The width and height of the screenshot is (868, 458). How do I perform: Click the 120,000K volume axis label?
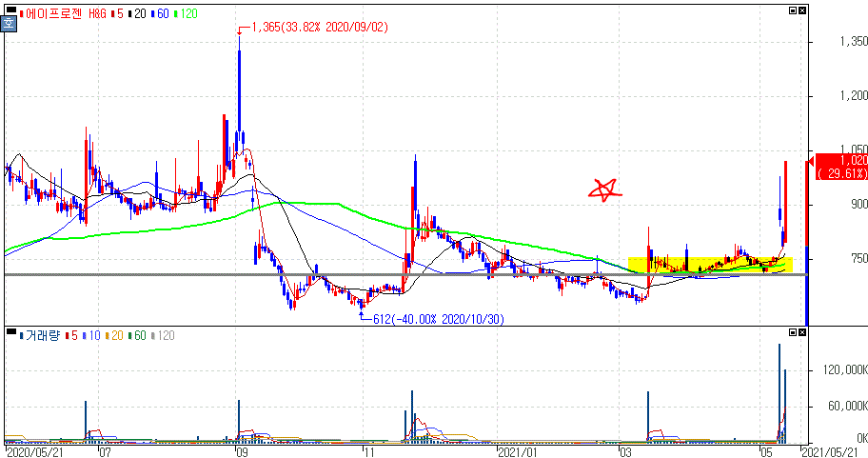845,370
